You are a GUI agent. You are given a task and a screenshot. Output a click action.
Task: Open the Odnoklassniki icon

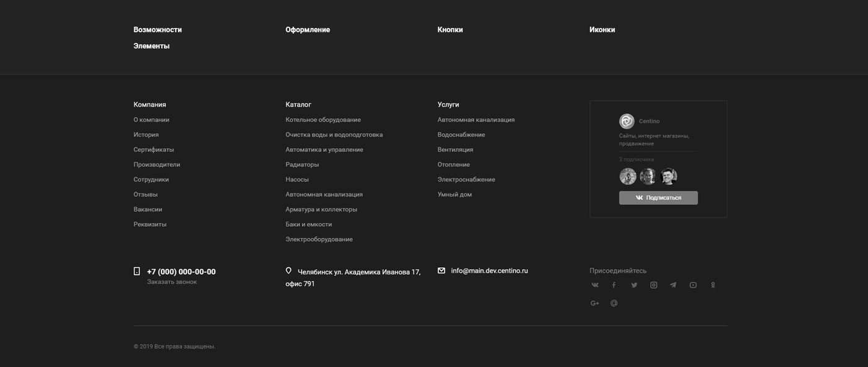click(713, 285)
